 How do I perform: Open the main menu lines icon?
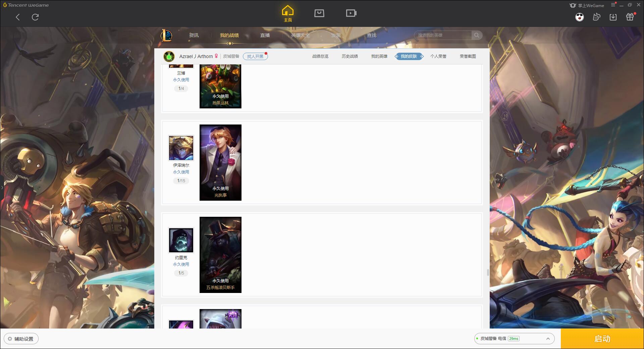[x=613, y=5]
